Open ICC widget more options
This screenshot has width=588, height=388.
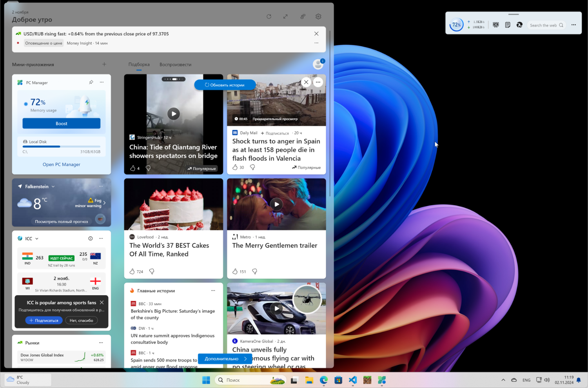(x=101, y=239)
